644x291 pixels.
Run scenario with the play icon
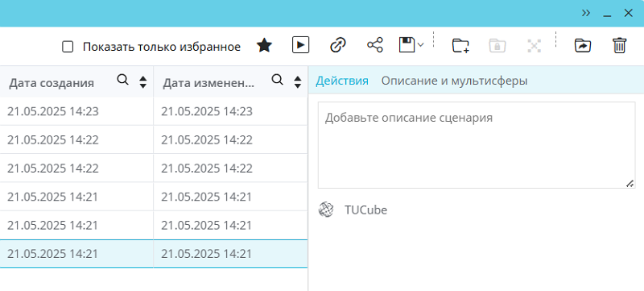[x=300, y=45]
